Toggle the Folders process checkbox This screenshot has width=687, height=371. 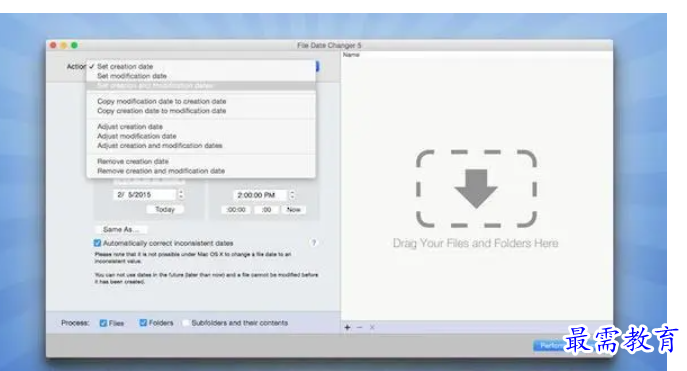(143, 323)
